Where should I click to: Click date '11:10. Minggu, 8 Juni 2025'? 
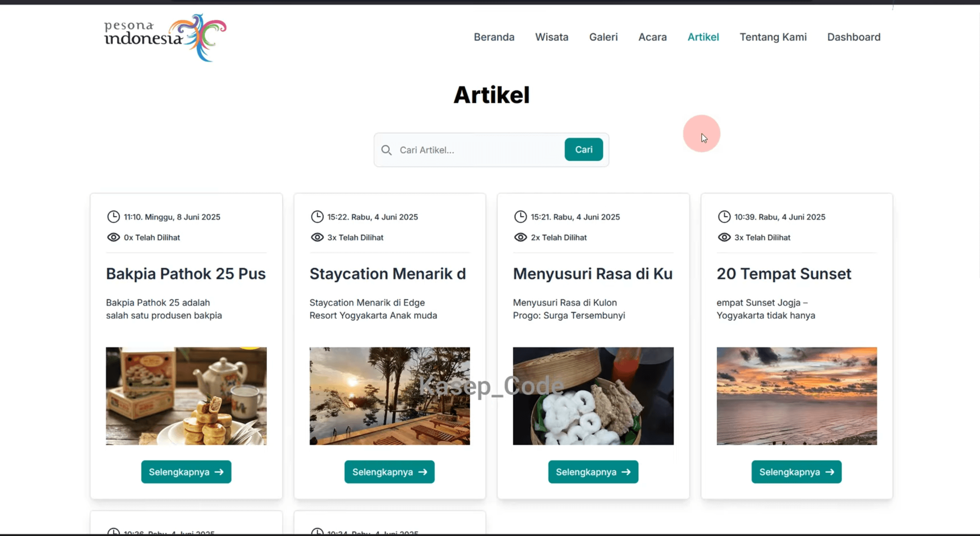coord(172,217)
